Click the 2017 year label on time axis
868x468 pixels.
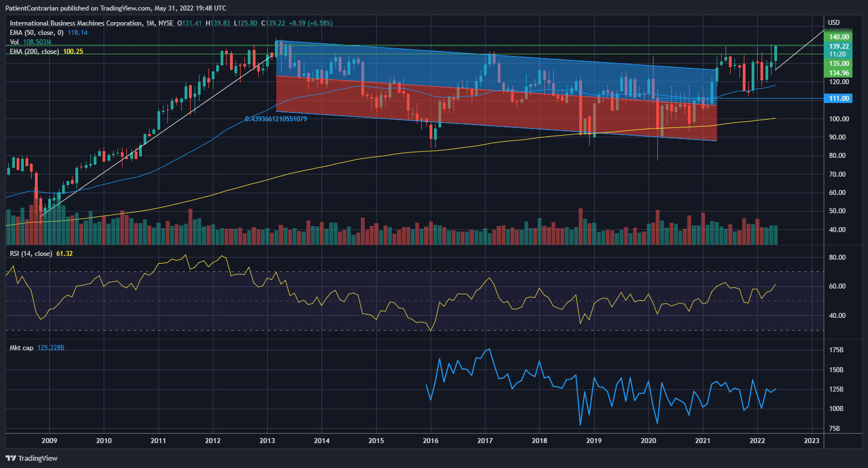pos(485,441)
